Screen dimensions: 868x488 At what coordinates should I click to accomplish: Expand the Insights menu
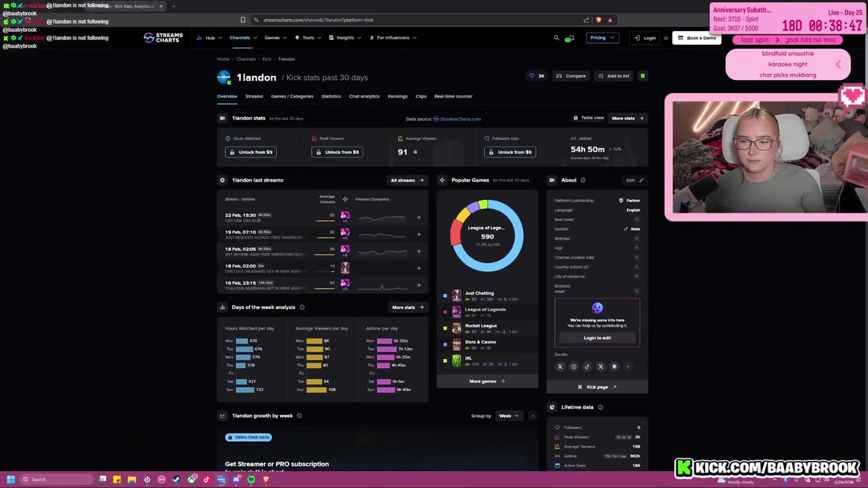coord(345,38)
